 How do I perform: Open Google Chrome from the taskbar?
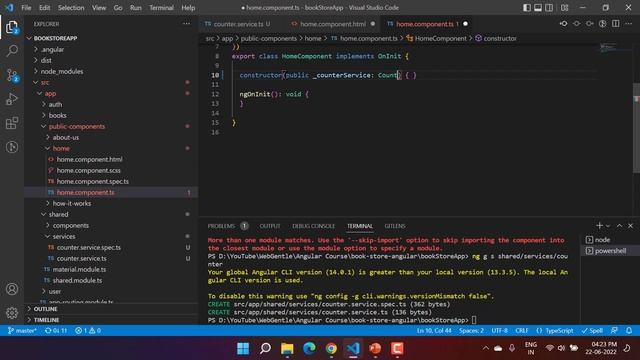[x=331, y=349]
